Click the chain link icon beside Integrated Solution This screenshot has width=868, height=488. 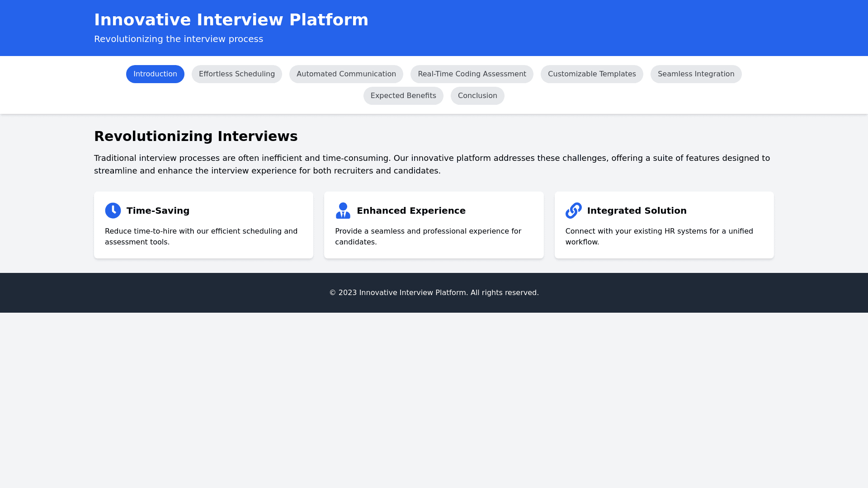(x=573, y=211)
